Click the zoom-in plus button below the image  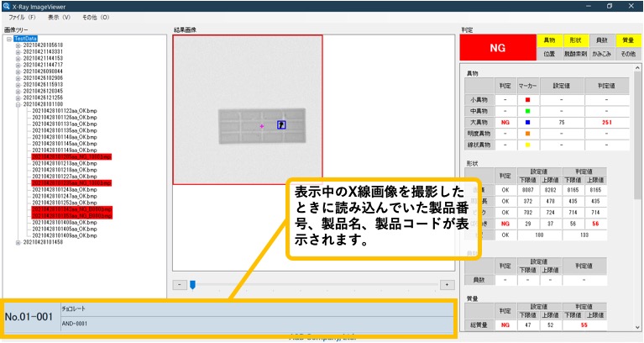(446, 285)
